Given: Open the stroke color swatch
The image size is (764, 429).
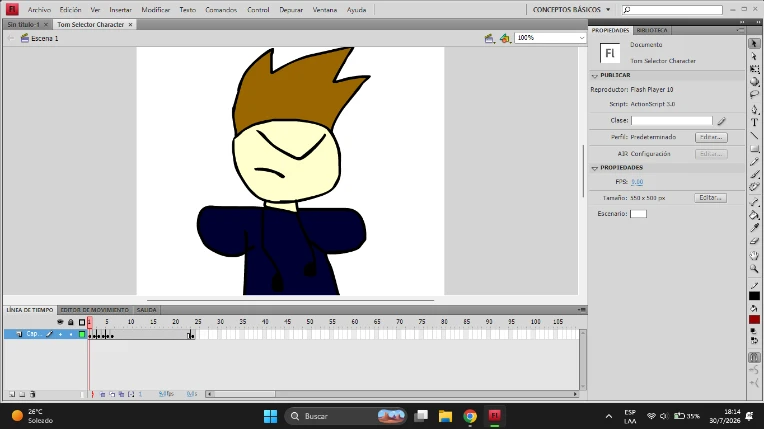Looking at the screenshot, I should (754, 296).
